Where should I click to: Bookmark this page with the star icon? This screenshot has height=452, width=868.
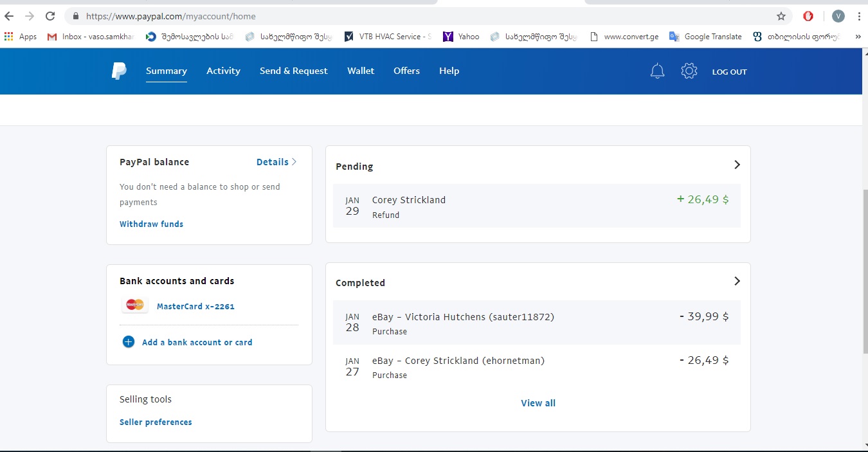click(781, 16)
